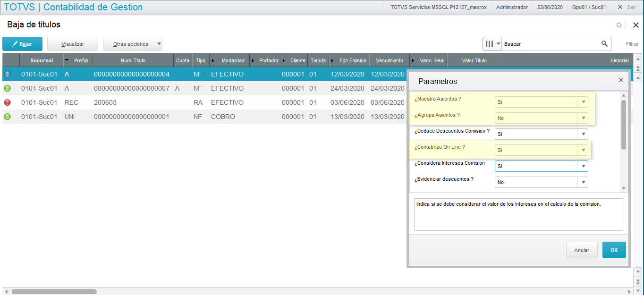
Task: Click the settings gear icon near the close button
Action: pyautogui.click(x=619, y=25)
